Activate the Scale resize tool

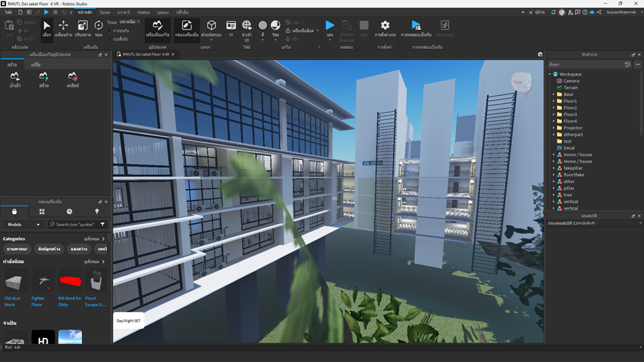pyautogui.click(x=83, y=29)
